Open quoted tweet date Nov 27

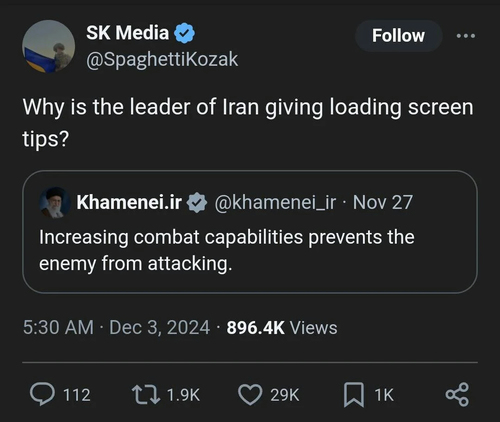point(383,202)
